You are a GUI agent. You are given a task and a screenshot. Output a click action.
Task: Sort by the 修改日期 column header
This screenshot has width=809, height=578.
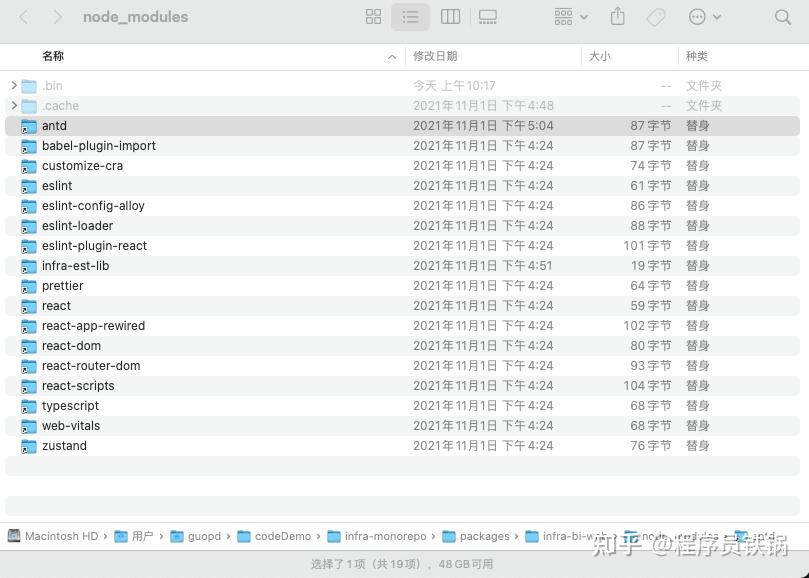pyautogui.click(x=435, y=56)
